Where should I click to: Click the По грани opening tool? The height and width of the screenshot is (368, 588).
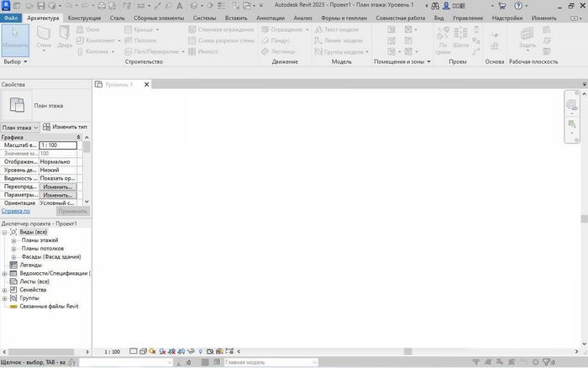tap(442, 39)
